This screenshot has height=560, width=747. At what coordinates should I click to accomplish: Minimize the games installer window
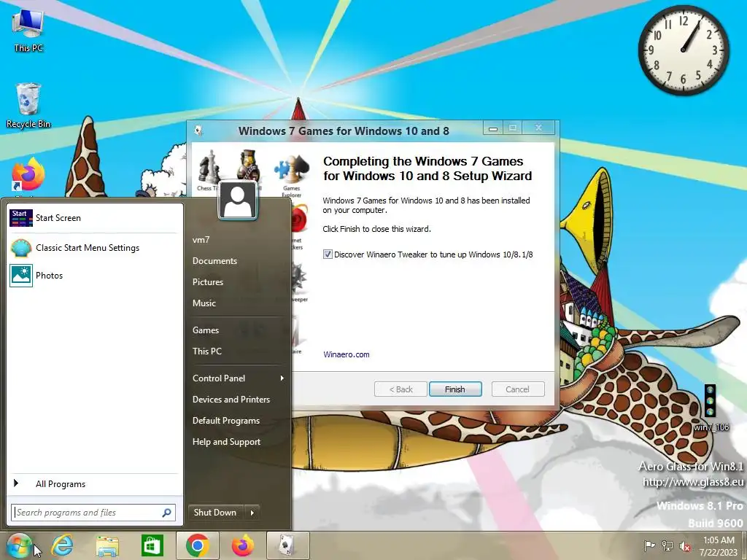point(493,128)
